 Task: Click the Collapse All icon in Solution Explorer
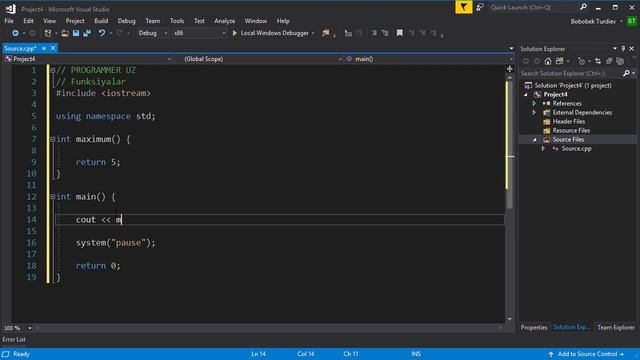click(609, 61)
